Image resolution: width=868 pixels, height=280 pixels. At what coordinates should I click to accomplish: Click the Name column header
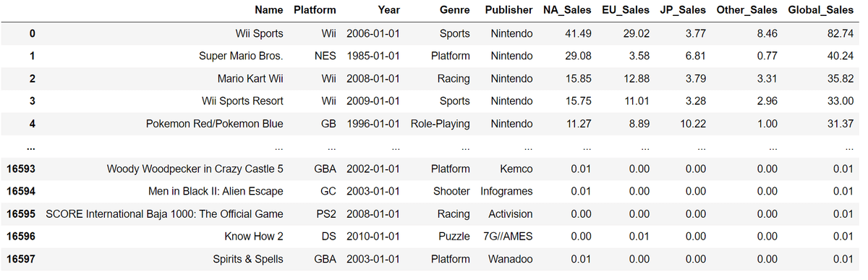pyautogui.click(x=268, y=10)
